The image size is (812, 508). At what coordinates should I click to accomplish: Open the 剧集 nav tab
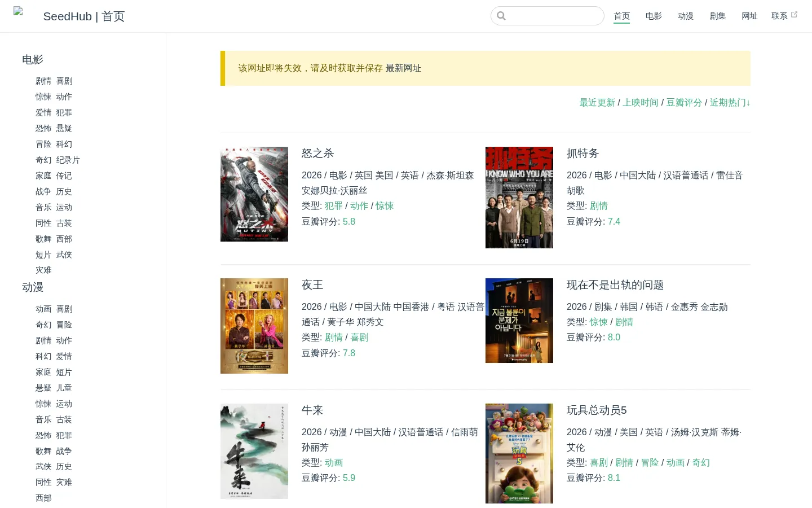[x=718, y=16]
